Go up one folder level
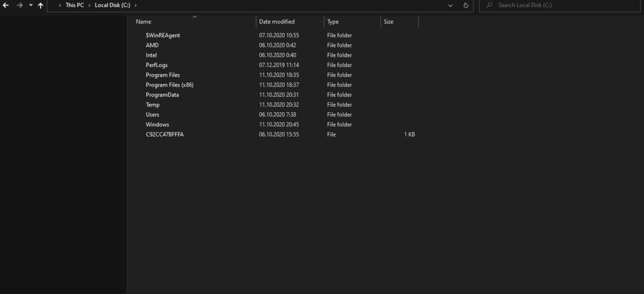Image resolution: width=644 pixels, height=294 pixels. tap(40, 5)
